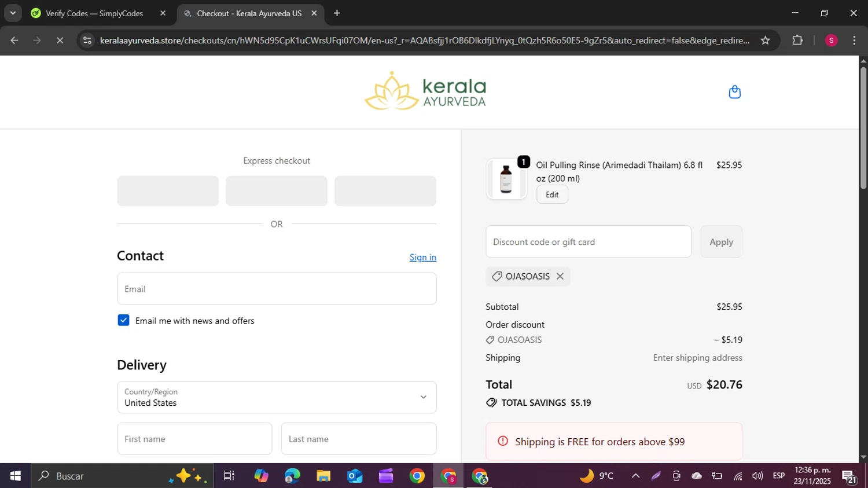Switch to Verify Codes — SimplyCodes tab
This screenshot has height=488, width=868.
[x=94, y=13]
